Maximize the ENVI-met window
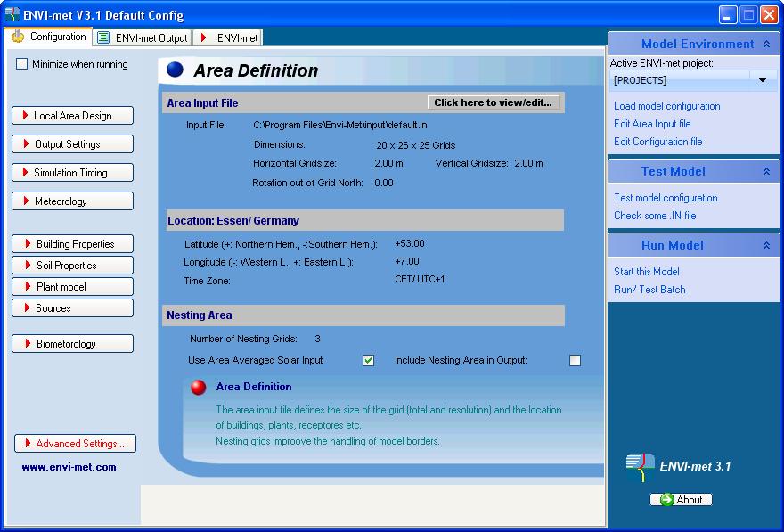 click(748, 15)
